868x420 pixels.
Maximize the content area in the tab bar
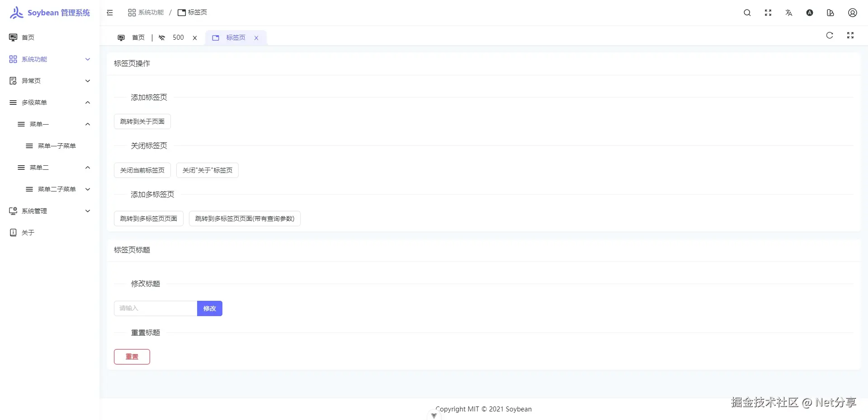click(x=850, y=35)
